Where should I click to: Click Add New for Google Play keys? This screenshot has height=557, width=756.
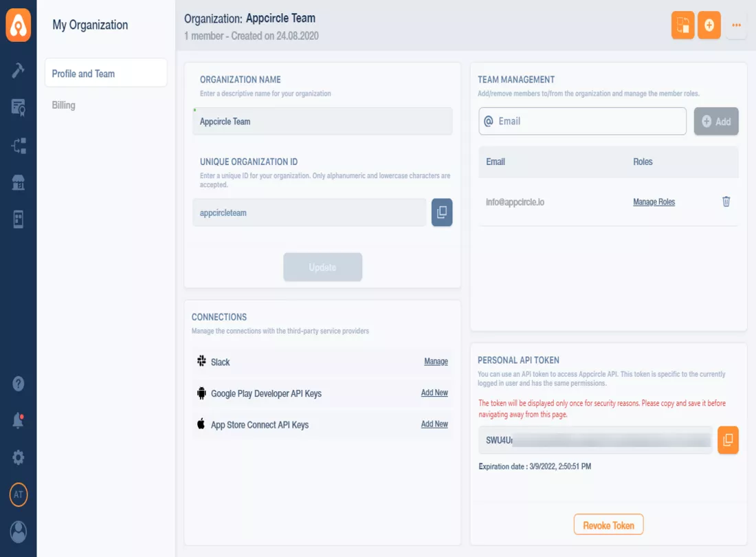434,393
